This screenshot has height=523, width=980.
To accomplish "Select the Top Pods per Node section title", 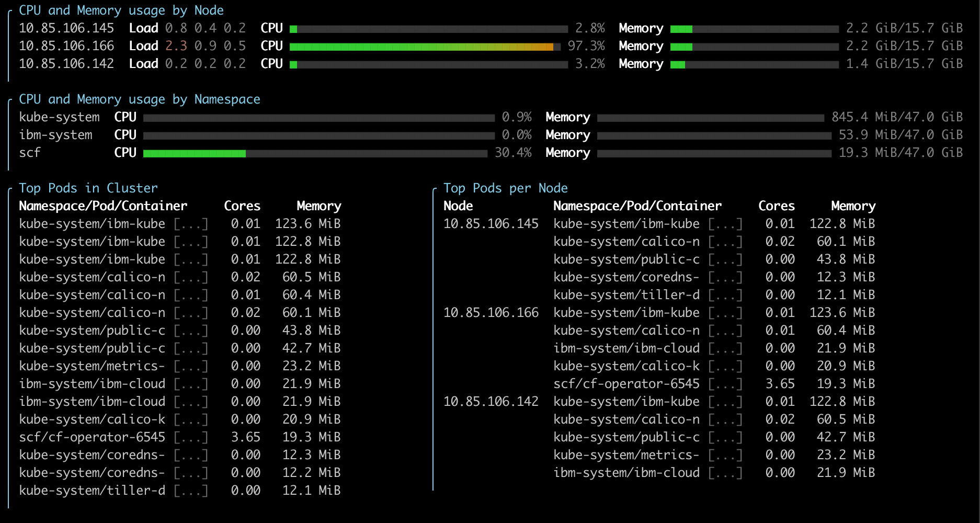I will pos(506,188).
